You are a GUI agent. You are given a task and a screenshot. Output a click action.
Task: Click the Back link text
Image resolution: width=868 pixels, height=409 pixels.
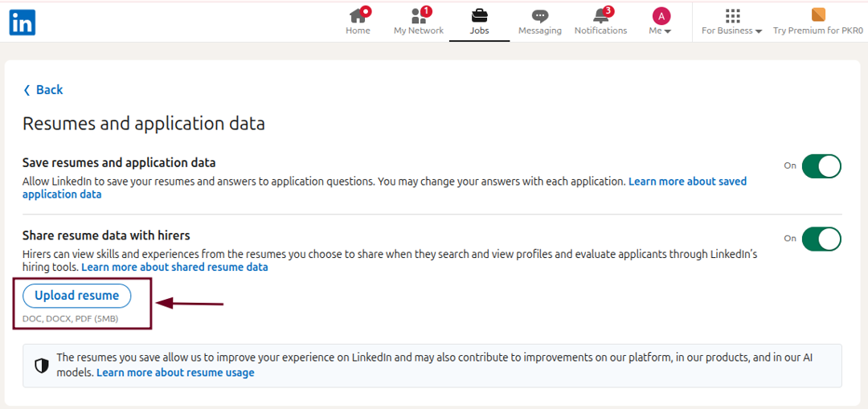pyautogui.click(x=49, y=90)
